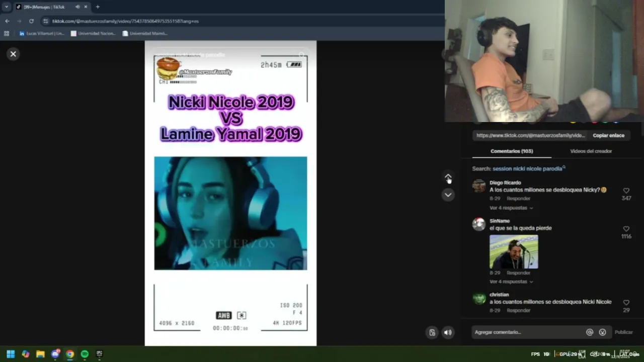Open the Universidad Nacion... bookmark
644x362 pixels.
pos(93,33)
